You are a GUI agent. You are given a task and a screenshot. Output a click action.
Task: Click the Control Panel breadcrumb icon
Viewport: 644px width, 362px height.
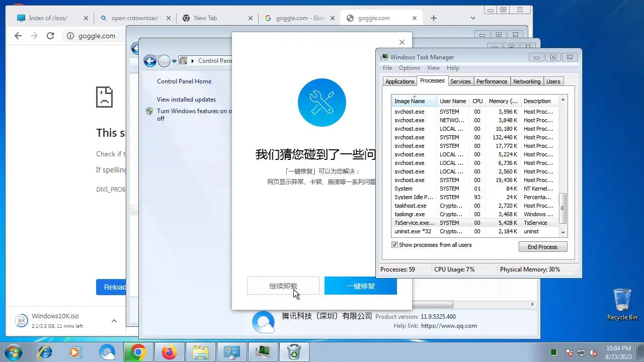(184, 61)
